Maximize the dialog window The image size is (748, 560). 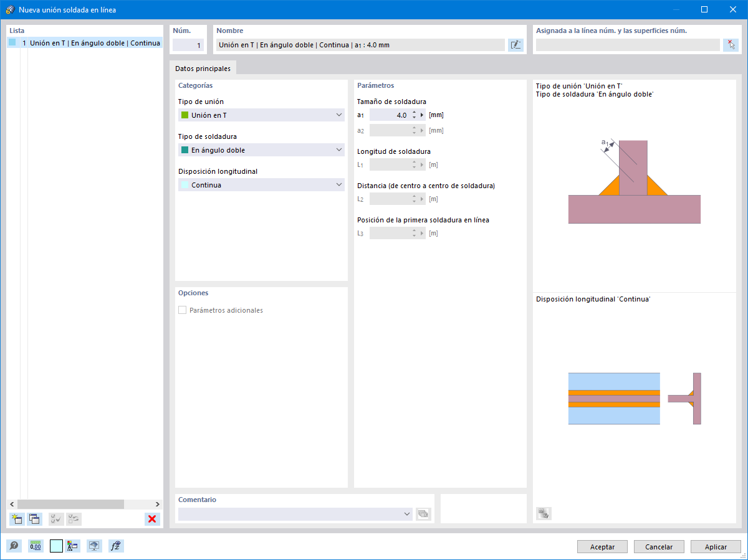tap(704, 9)
